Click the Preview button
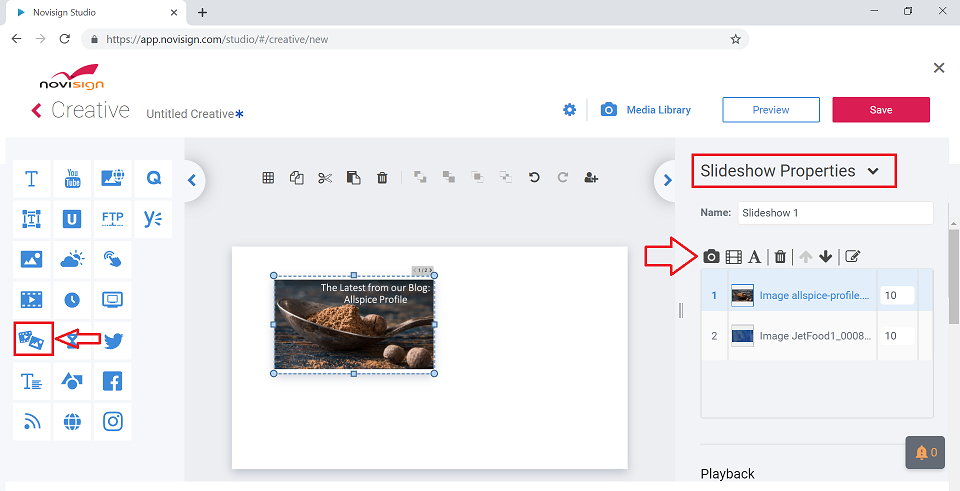 tap(771, 110)
